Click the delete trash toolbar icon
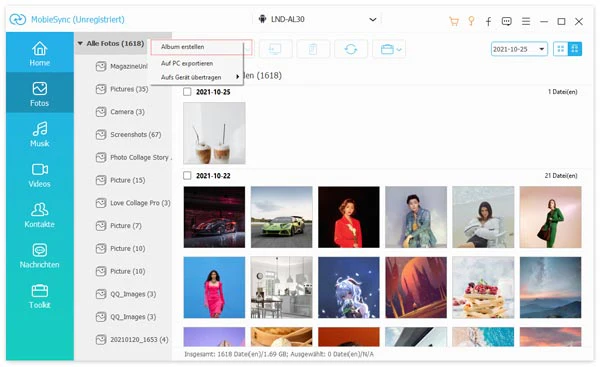The image size is (600, 367). pyautogui.click(x=313, y=49)
